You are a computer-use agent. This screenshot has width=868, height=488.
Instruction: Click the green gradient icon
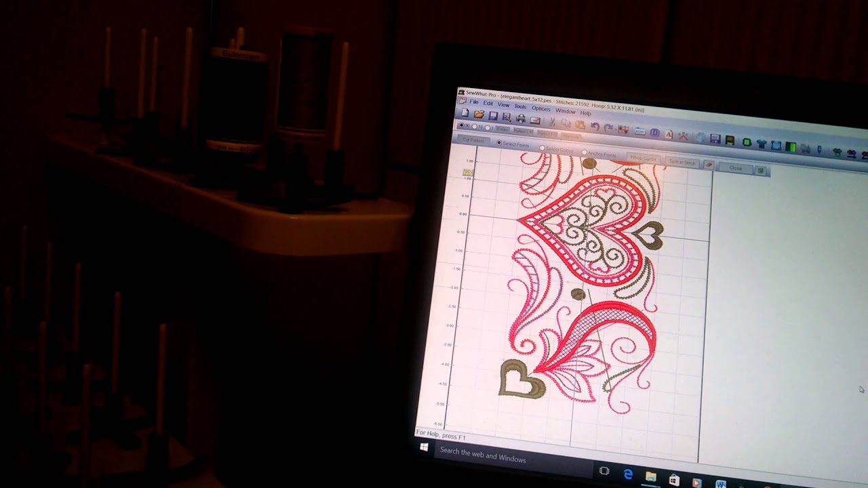click(791, 147)
